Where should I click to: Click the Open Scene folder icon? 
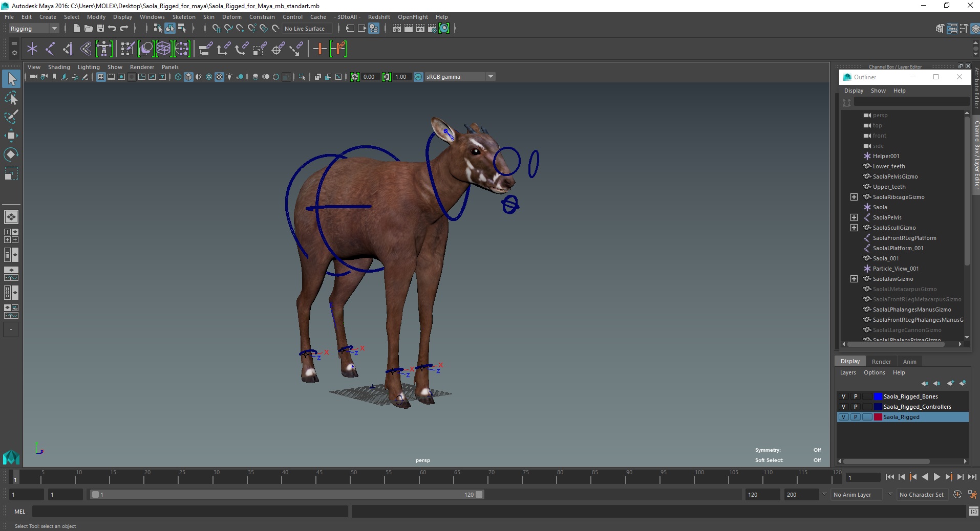(x=88, y=29)
